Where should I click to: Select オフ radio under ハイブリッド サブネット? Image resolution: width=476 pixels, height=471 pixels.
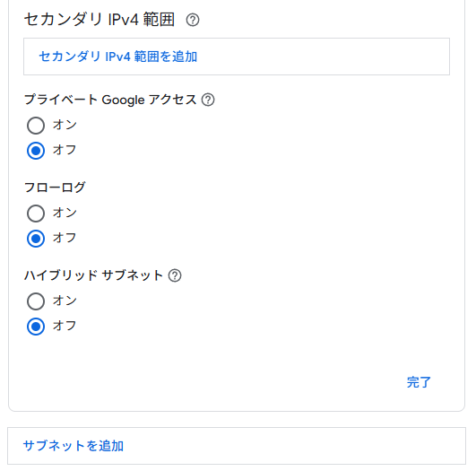(36, 327)
